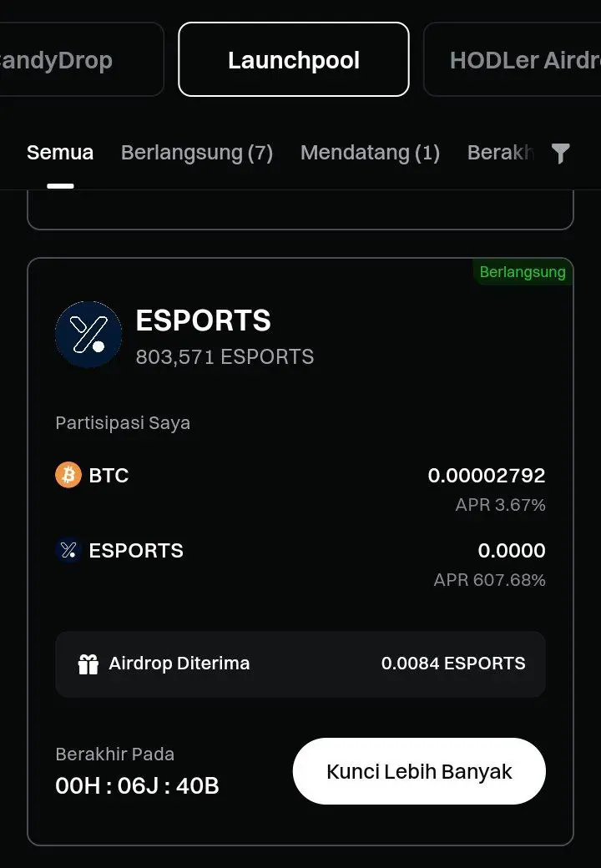601x868 pixels.
Task: Tap the green Berlangsung status badge
Action: (523, 272)
